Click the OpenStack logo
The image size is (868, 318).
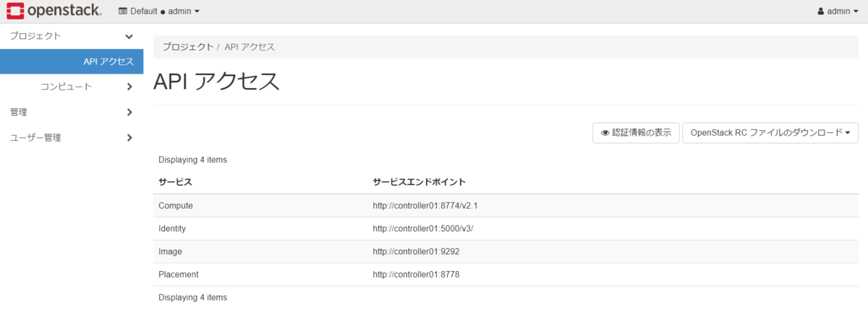click(54, 10)
